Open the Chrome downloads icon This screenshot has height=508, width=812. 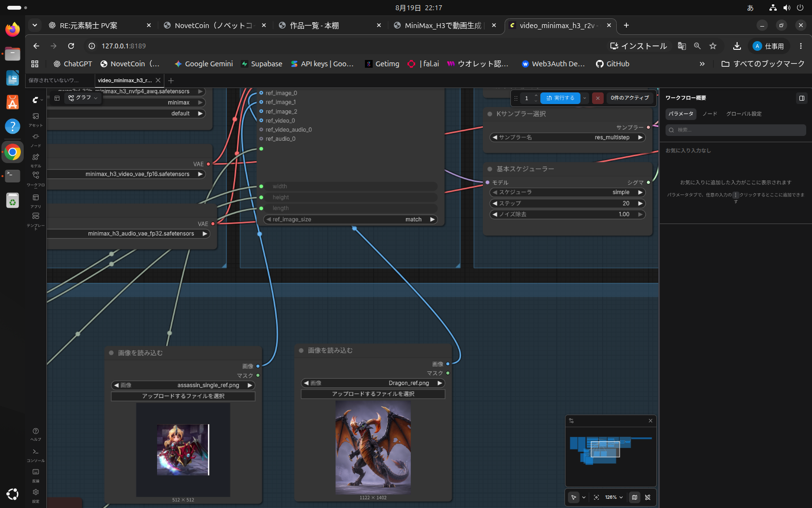737,46
